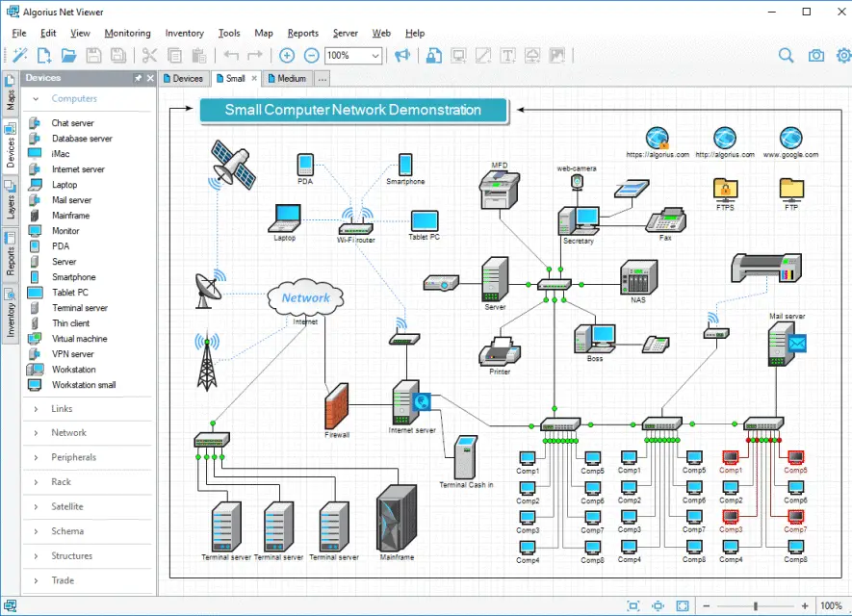Expand the Schema category
This screenshot has width=852, height=616.
tap(36, 531)
